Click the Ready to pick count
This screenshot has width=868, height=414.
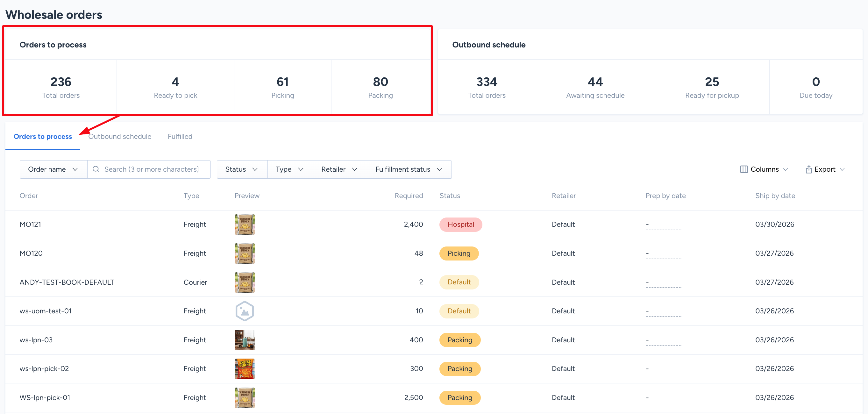pyautogui.click(x=175, y=82)
